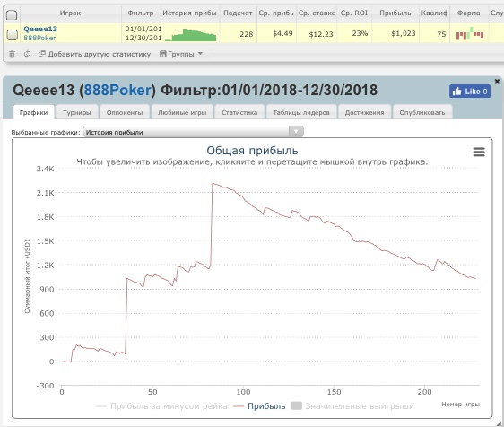The width and height of the screenshot is (504, 427).
Task: Toggle 'Прибыль за минусом рейка' legend series
Action: (161, 406)
